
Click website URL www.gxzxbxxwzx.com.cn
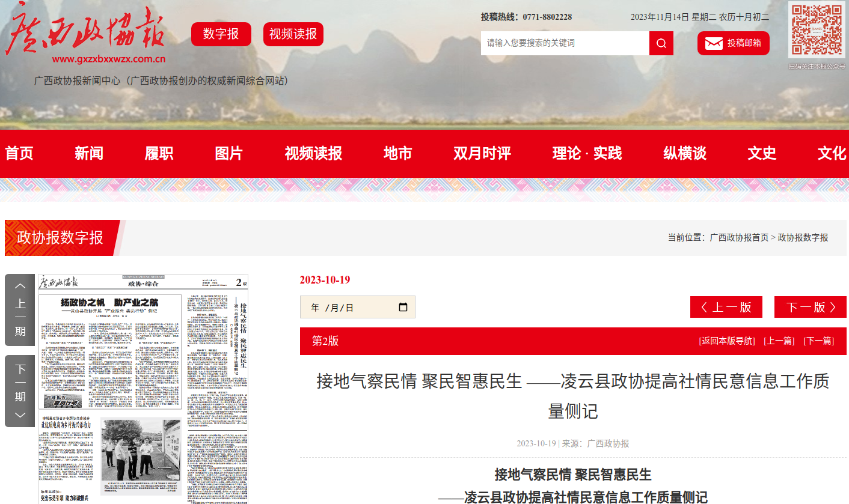109,59
